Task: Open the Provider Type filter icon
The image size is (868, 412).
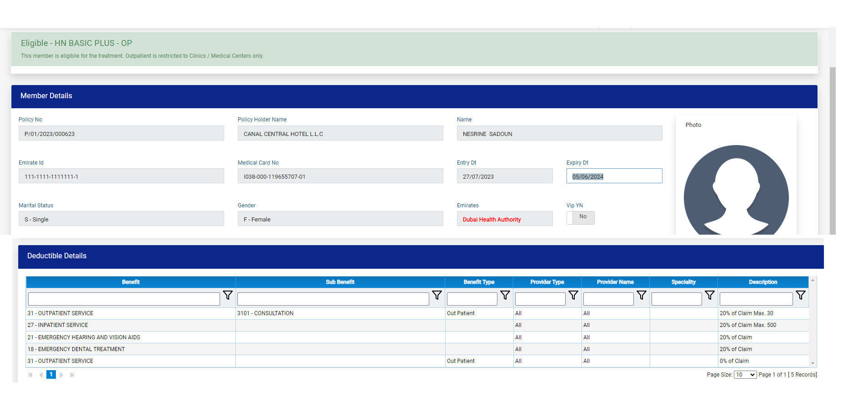Action: tap(573, 295)
